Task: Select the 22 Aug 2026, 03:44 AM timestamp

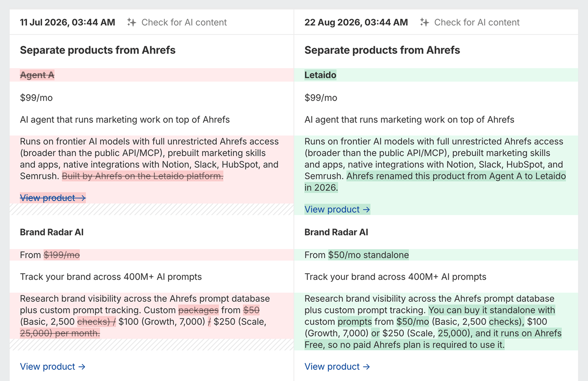Action: coord(356,22)
